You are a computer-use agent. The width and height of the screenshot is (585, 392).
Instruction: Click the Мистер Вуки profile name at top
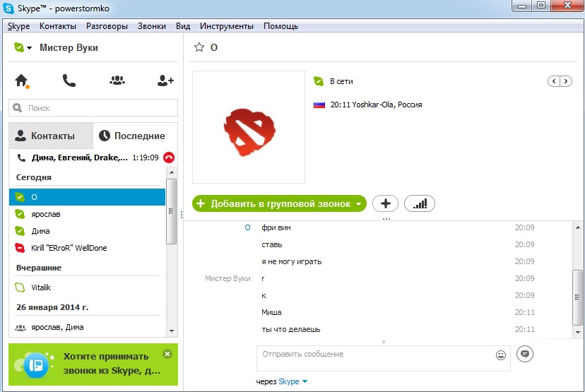(x=69, y=48)
